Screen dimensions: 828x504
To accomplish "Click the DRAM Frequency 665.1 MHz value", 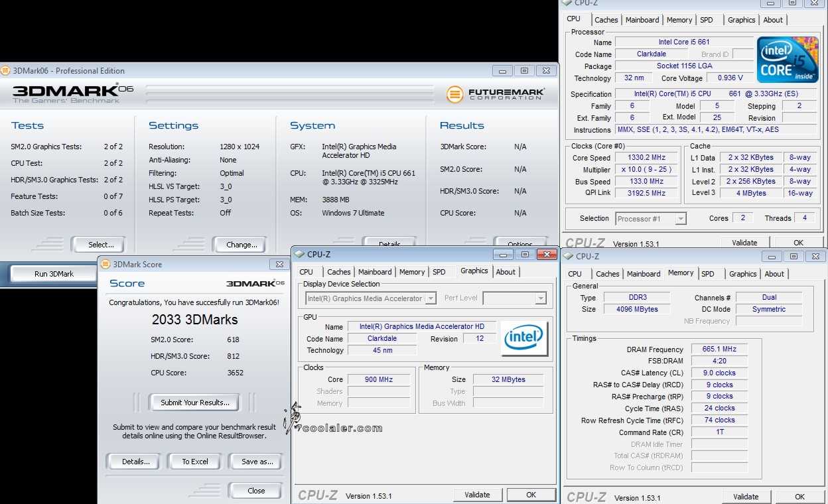I will 719,349.
